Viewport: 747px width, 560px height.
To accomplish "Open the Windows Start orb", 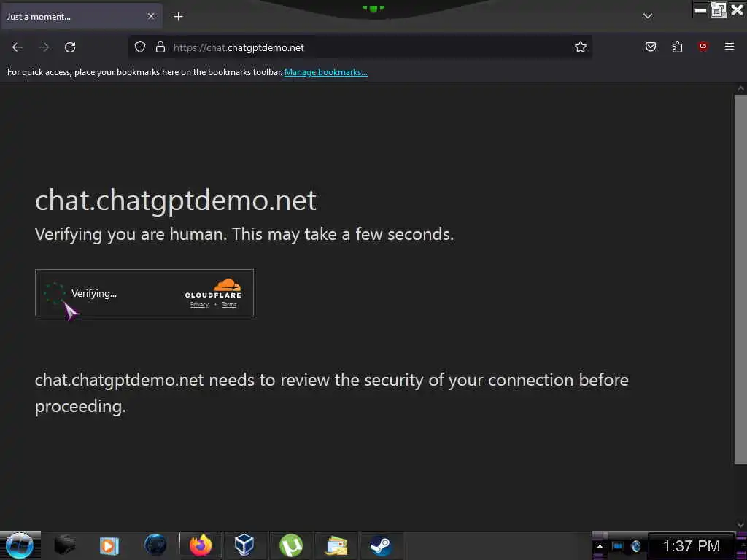I will pyautogui.click(x=20, y=545).
